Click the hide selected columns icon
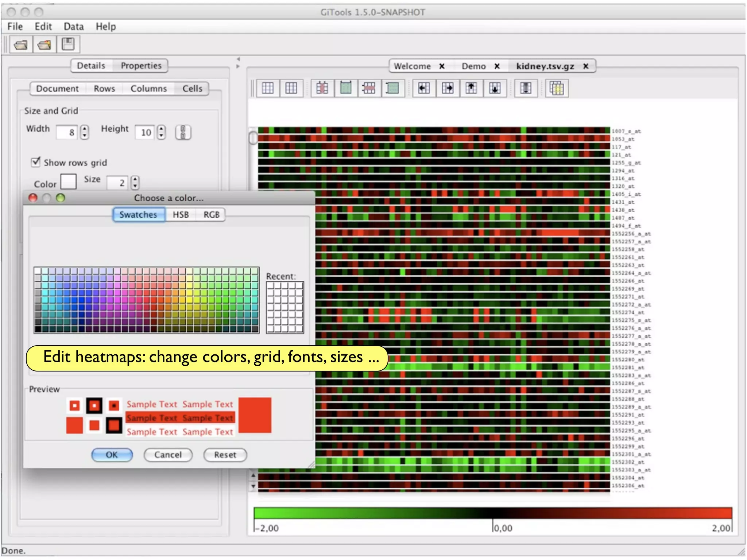Screen dimensions: 747x560 [322, 88]
